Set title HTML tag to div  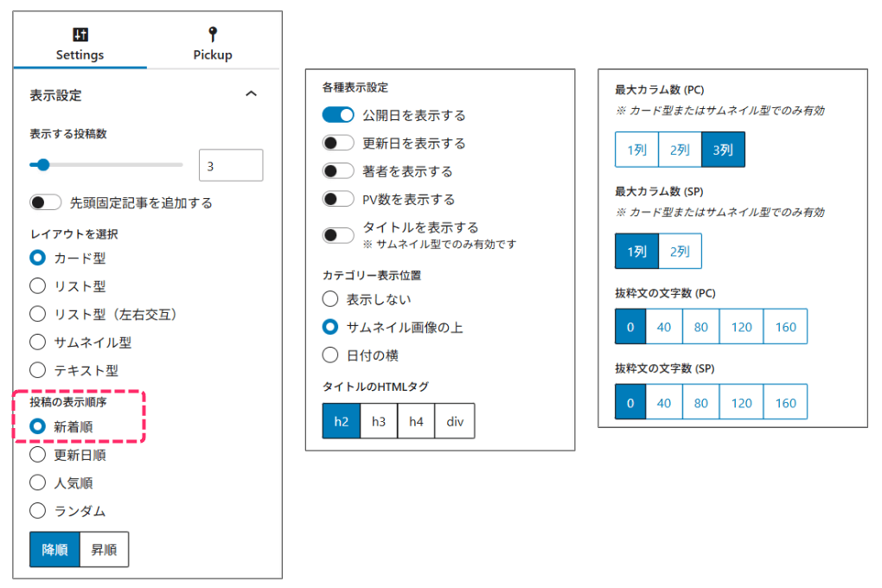455,421
